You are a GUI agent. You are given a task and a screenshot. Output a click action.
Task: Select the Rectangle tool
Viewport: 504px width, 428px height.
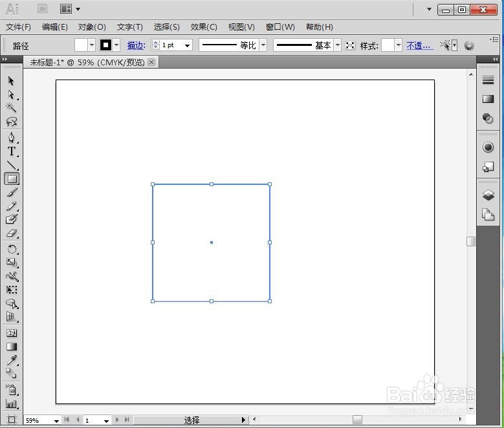(12, 179)
